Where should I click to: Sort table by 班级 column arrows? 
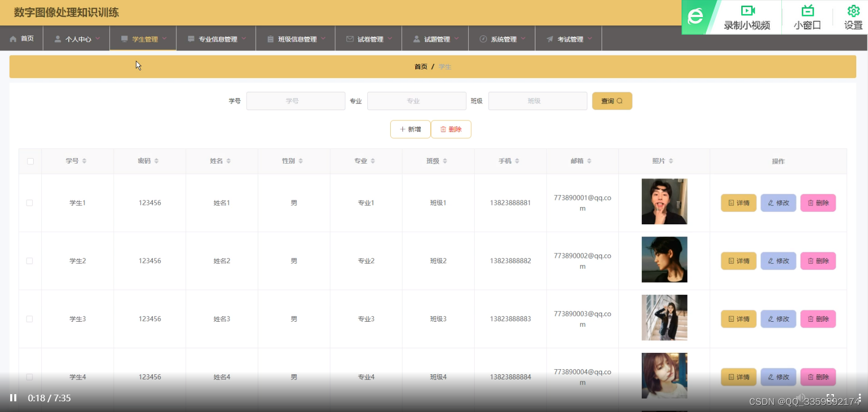click(445, 161)
